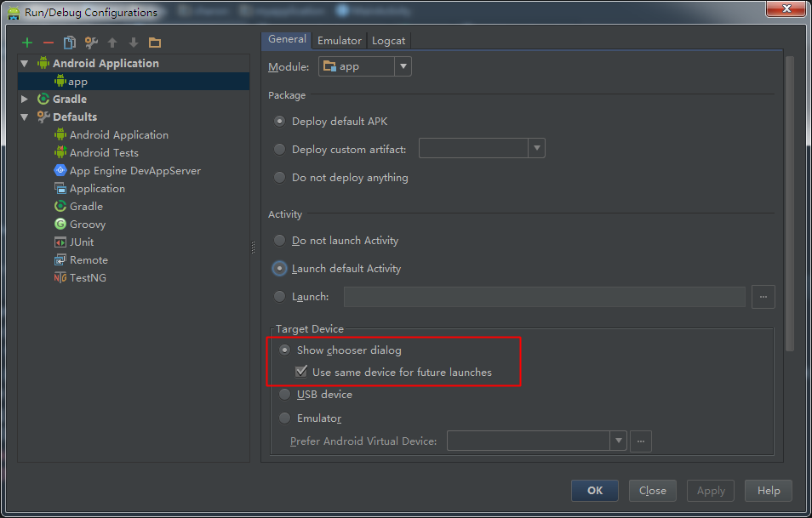The width and height of the screenshot is (812, 518).
Task: Copy the selected configuration
Action: (70, 43)
